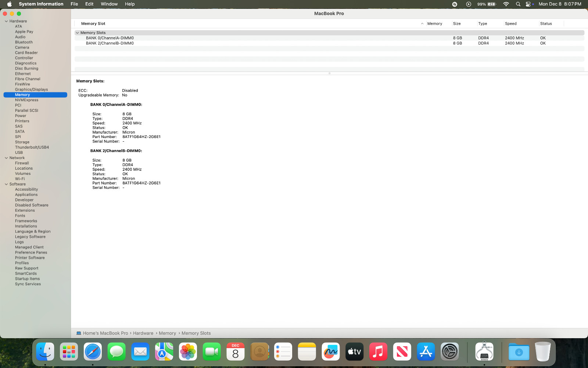588x368 pixels.
Task: Open Launchpad in the Dock
Action: [69, 351]
